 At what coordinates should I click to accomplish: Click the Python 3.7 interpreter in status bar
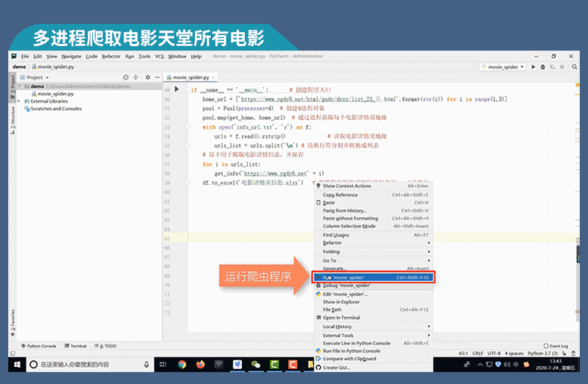point(543,353)
